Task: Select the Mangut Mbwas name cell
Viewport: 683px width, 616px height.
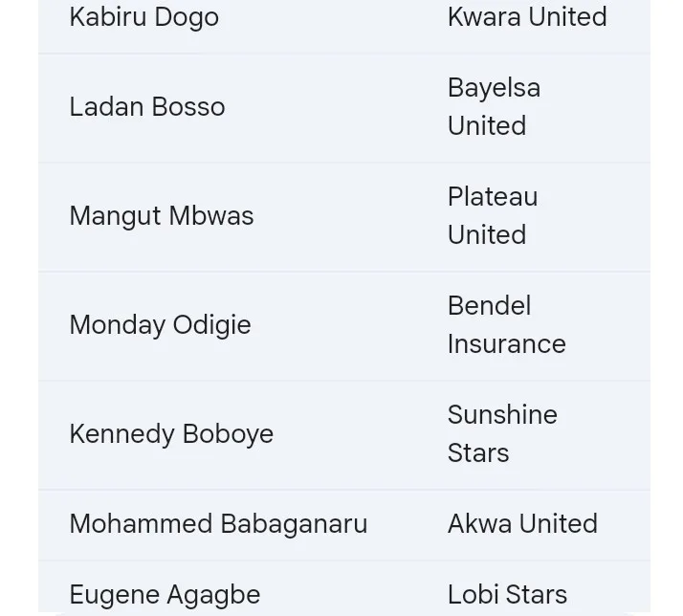Action: coord(161,216)
